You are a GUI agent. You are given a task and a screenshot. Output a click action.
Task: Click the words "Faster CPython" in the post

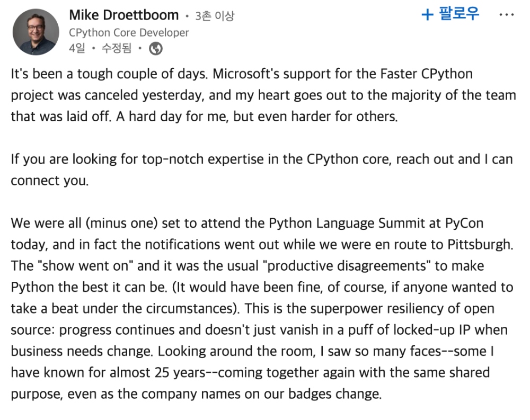click(x=421, y=74)
